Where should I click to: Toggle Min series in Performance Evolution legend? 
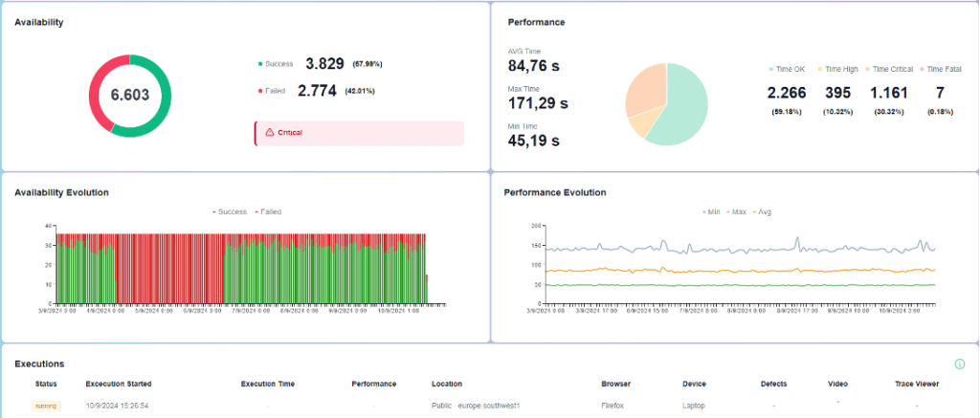pos(710,211)
